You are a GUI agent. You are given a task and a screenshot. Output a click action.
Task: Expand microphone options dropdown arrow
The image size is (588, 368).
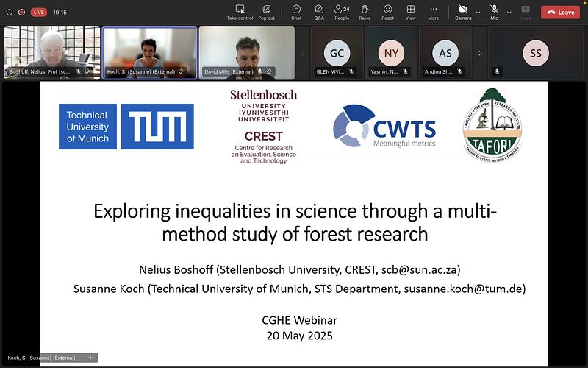point(509,12)
